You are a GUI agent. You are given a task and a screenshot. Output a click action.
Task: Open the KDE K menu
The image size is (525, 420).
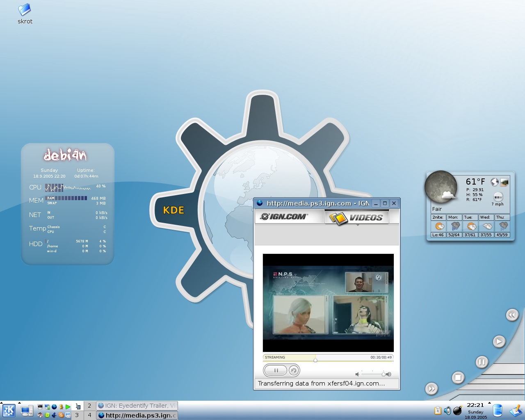[x=9, y=411]
